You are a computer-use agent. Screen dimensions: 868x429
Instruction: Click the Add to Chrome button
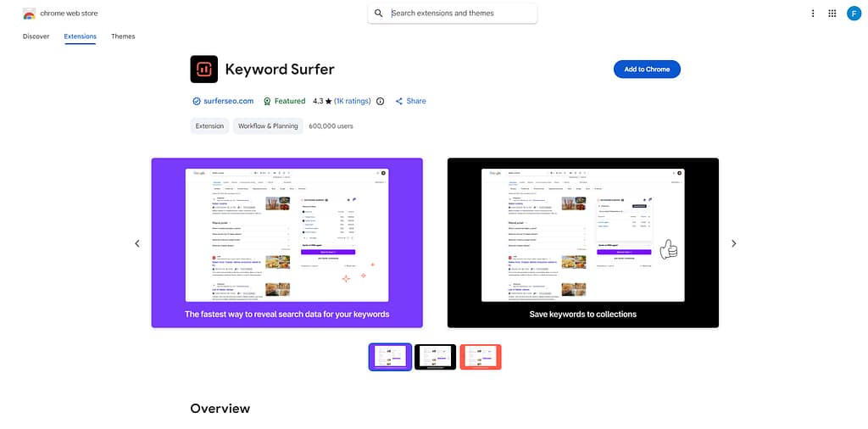(647, 70)
